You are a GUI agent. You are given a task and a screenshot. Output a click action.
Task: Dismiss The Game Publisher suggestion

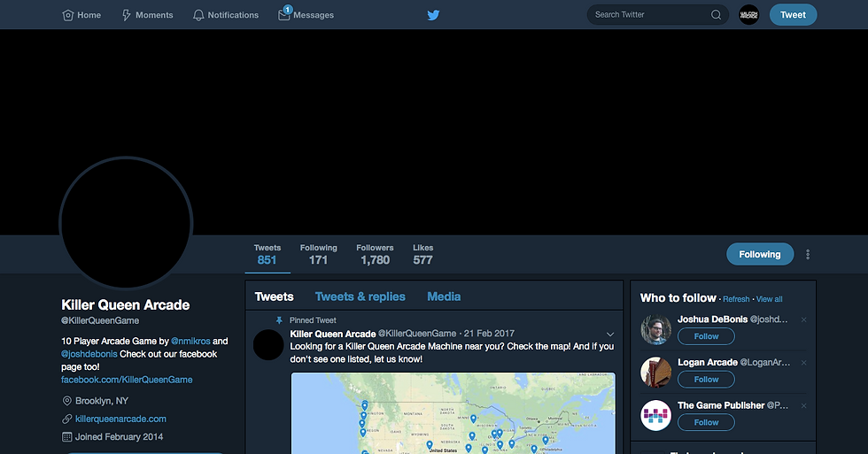tap(804, 406)
